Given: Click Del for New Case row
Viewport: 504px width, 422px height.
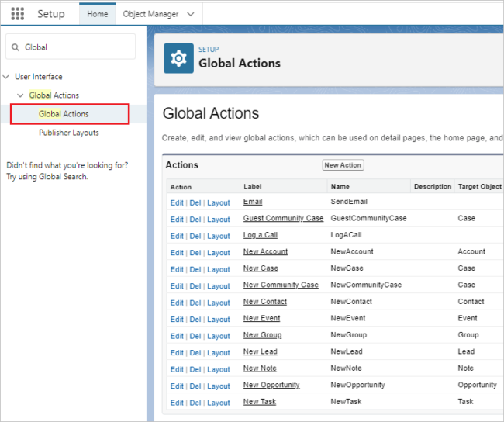Looking at the screenshot, I should (x=195, y=269).
